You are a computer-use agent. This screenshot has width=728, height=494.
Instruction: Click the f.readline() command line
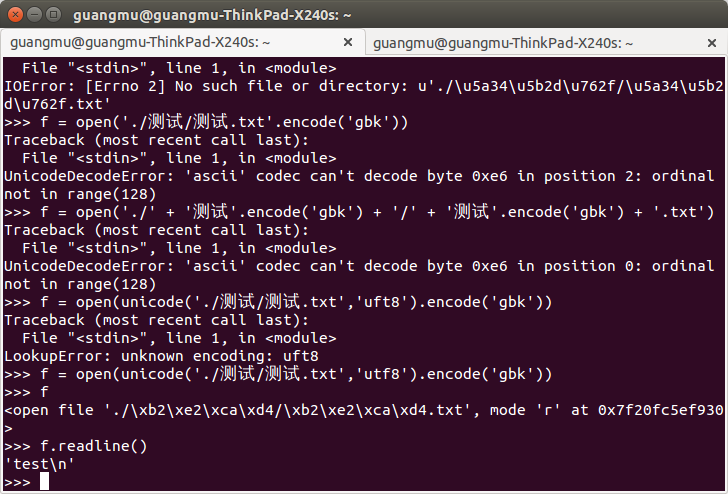(76, 446)
